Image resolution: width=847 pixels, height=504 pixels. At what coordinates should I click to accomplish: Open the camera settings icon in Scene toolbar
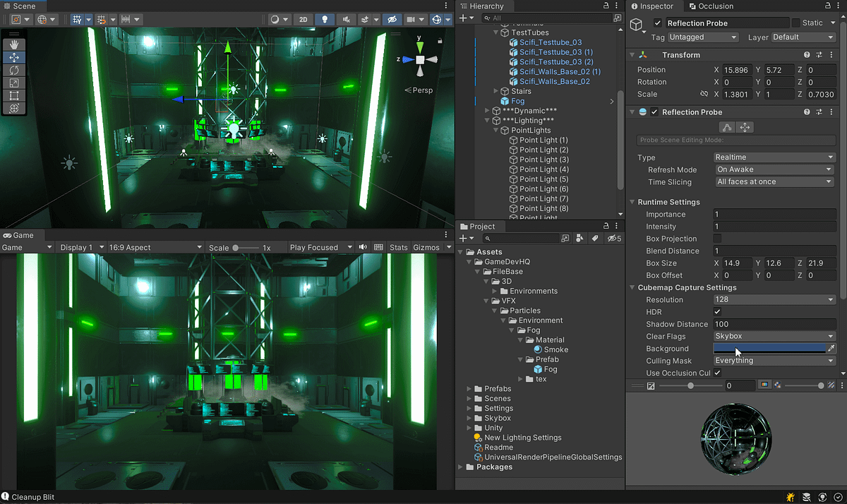point(410,19)
